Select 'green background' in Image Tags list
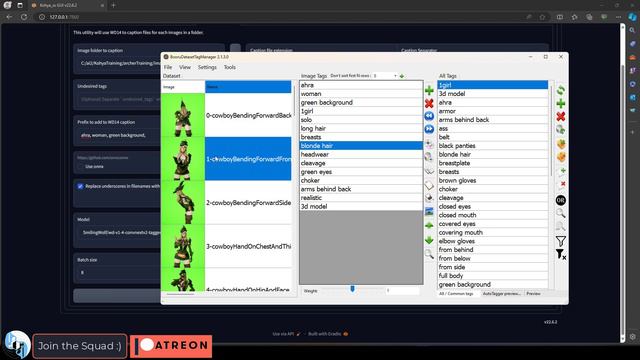 click(361, 102)
